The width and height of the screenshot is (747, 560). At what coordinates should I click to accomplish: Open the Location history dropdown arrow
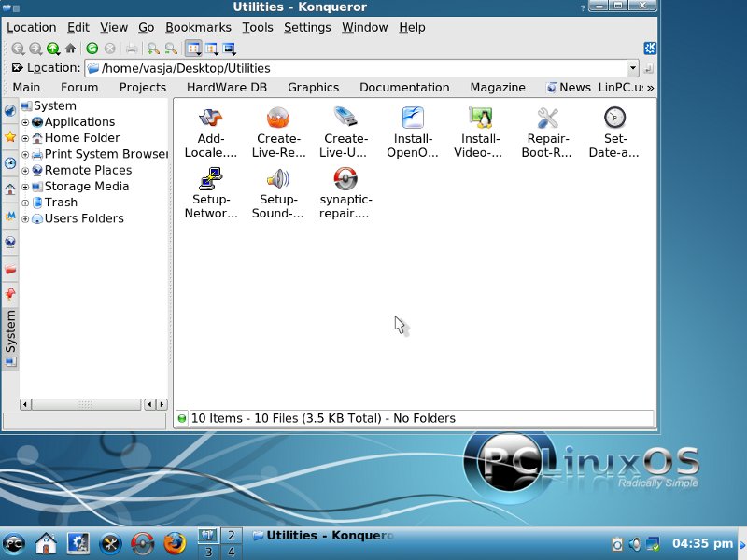click(632, 68)
